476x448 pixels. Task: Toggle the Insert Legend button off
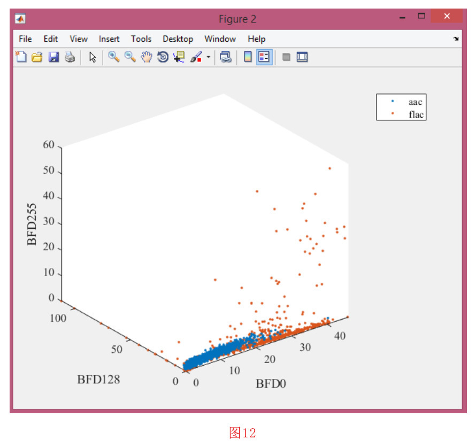264,57
